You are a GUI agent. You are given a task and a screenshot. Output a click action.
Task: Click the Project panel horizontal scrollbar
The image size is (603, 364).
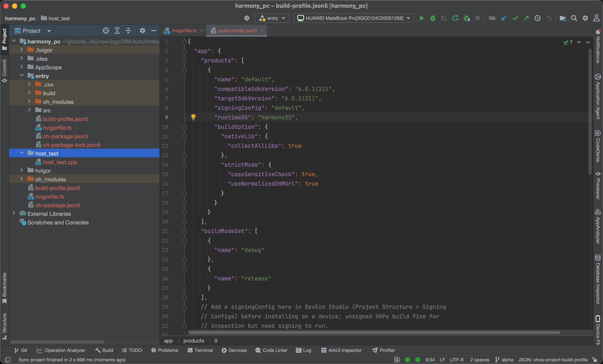pos(57,342)
